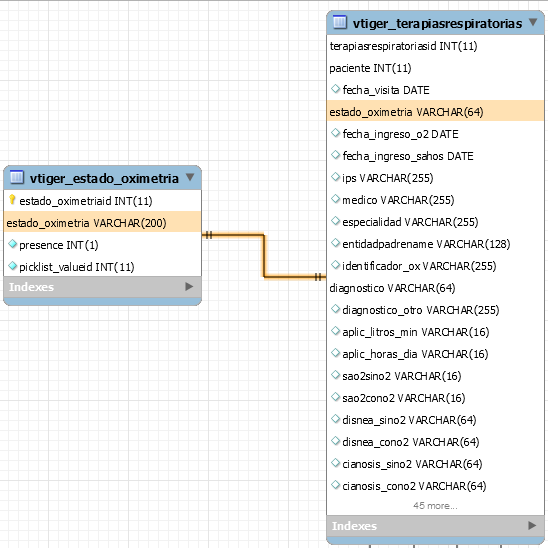Show the 45 more columns link
The height and width of the screenshot is (548, 548).
click(x=435, y=505)
